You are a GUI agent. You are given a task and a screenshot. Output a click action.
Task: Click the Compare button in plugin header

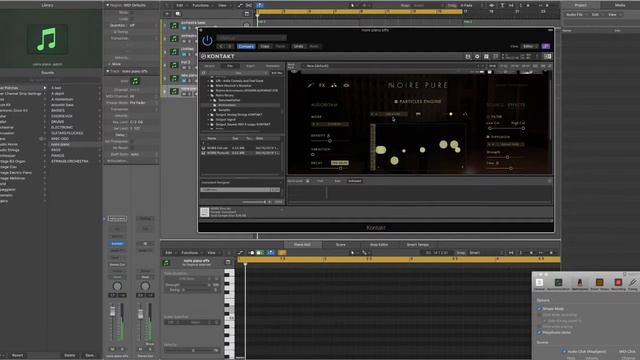[246, 47]
